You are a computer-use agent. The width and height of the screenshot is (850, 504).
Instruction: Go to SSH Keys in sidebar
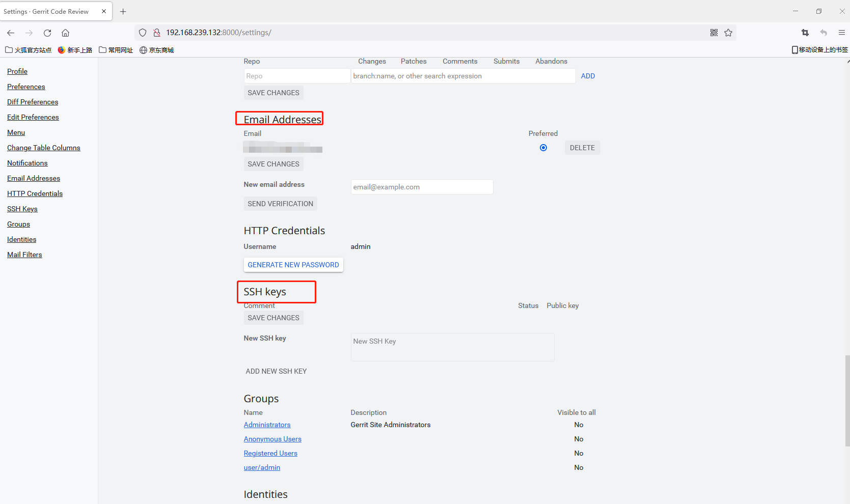pyautogui.click(x=22, y=209)
